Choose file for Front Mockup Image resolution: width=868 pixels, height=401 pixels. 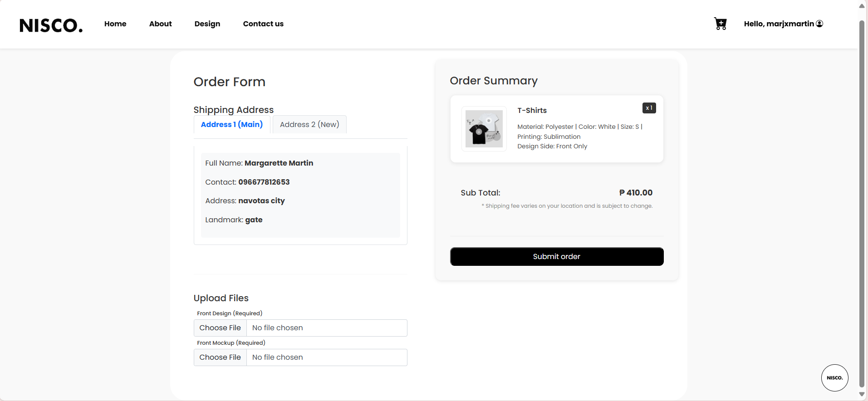pyautogui.click(x=220, y=357)
